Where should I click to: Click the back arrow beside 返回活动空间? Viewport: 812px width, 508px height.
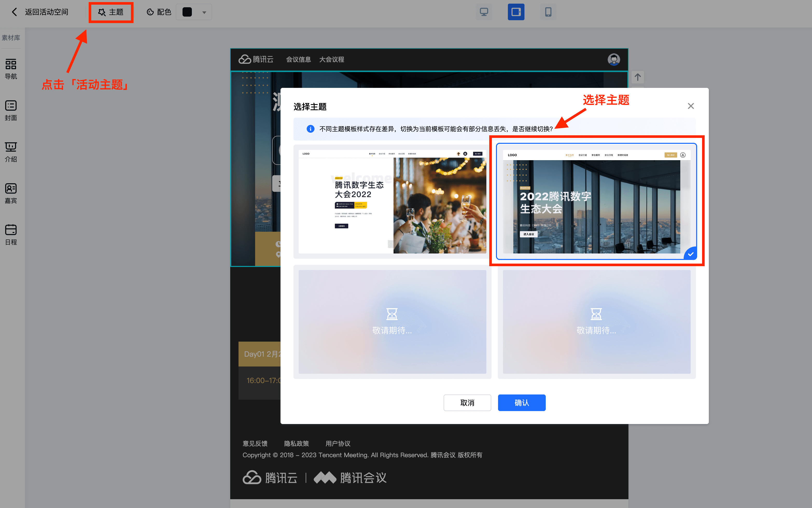pos(14,12)
